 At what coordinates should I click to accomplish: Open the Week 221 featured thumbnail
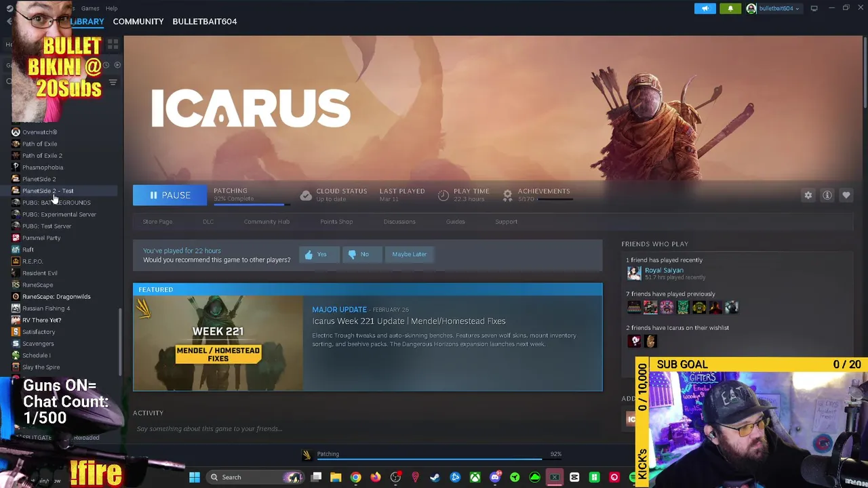[218, 344]
